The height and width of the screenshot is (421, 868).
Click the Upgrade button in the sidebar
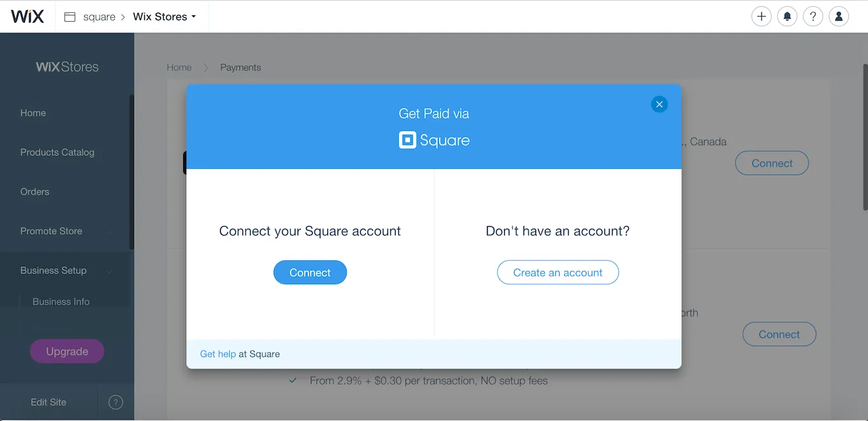[x=66, y=351]
